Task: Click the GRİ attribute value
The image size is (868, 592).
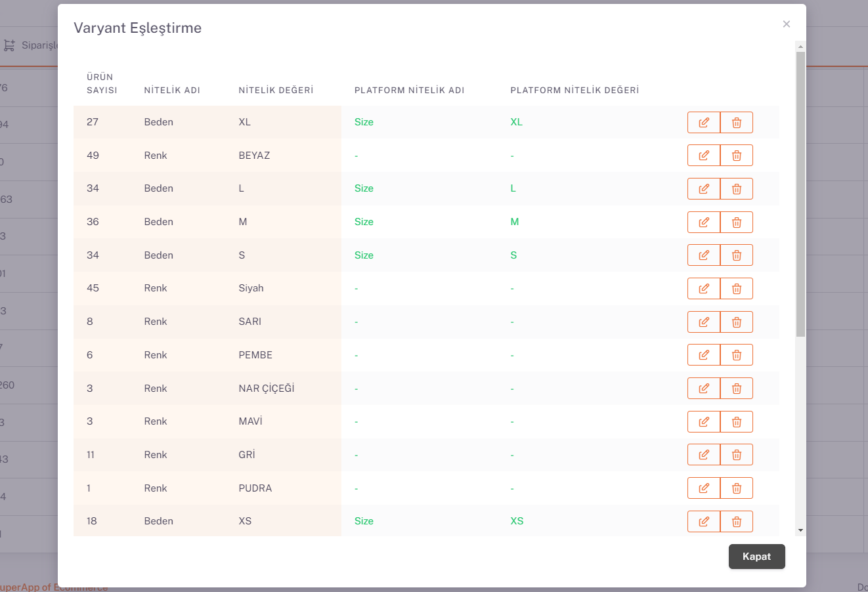Action: [x=247, y=455]
